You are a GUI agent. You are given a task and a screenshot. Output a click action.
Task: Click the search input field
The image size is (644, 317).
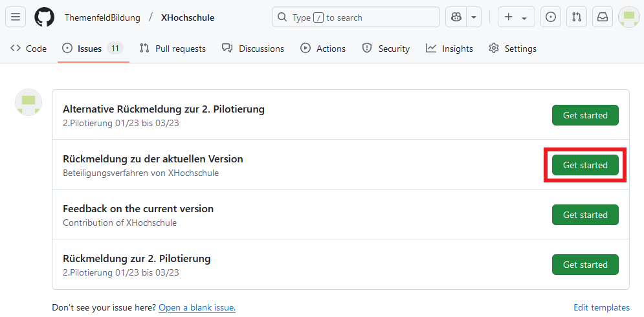click(x=356, y=17)
